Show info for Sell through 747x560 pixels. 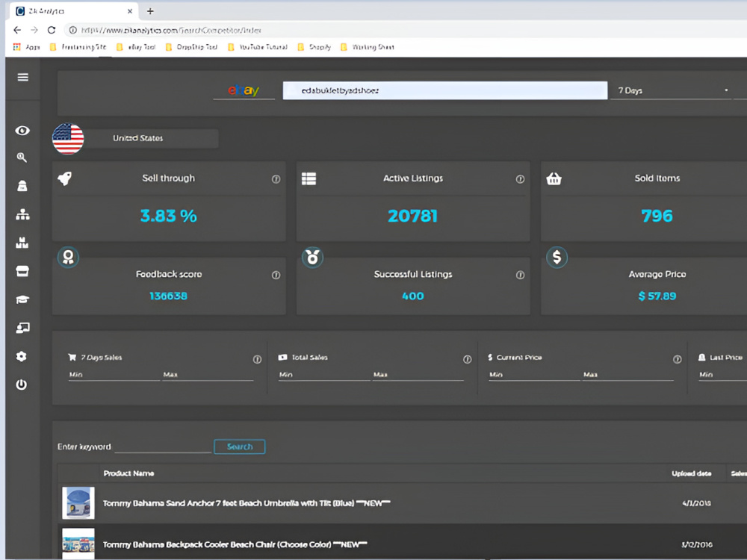(x=276, y=179)
